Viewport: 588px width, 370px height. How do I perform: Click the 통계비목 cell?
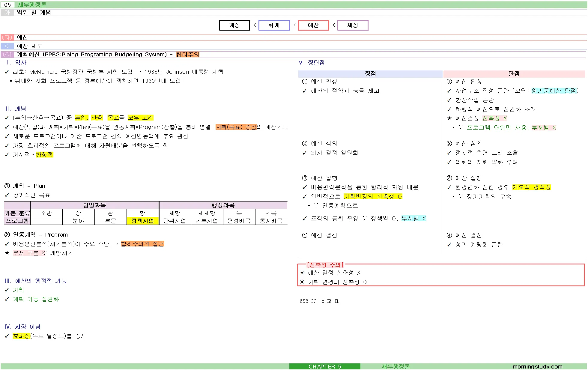[271, 221]
